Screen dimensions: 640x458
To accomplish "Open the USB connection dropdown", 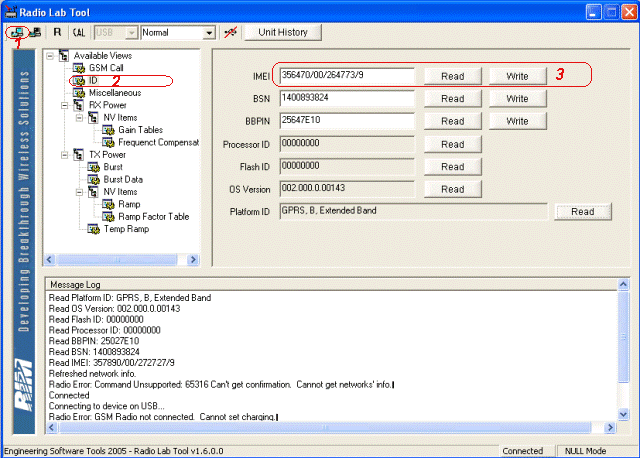I will click(x=131, y=33).
